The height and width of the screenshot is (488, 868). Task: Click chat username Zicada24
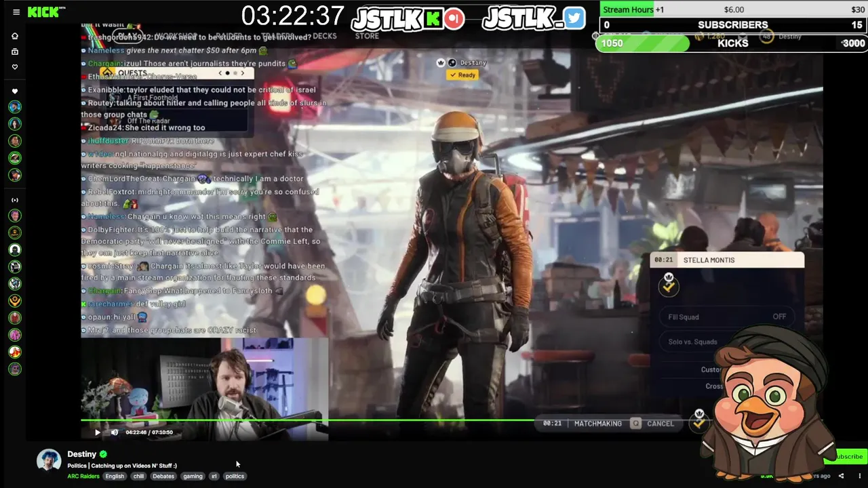pos(105,127)
